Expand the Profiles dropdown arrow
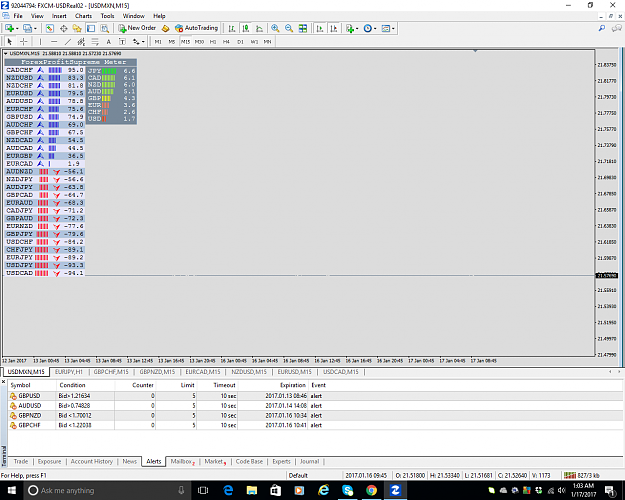The width and height of the screenshot is (625, 500). tap(35, 28)
